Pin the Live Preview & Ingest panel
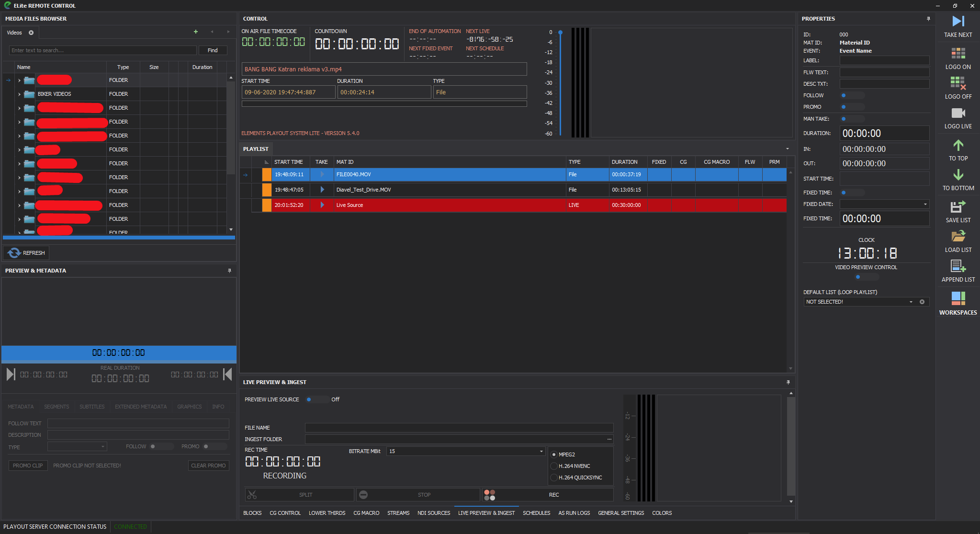This screenshot has width=980, height=534. (788, 382)
